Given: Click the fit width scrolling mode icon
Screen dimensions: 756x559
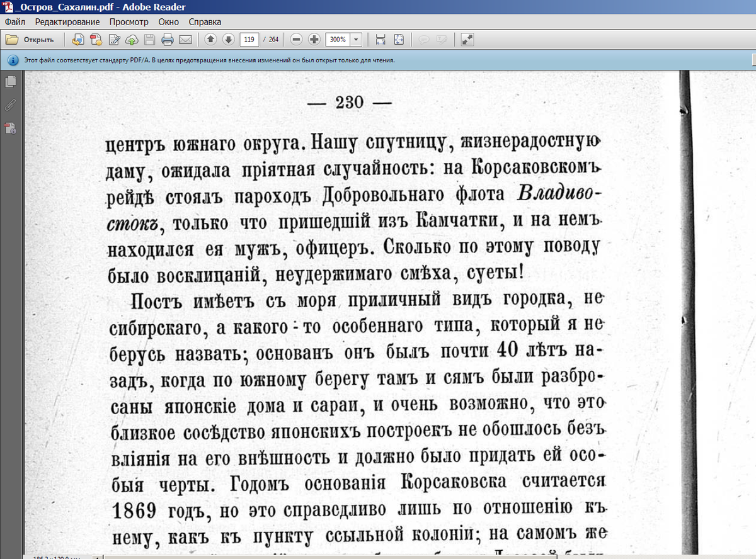Looking at the screenshot, I should [381, 40].
